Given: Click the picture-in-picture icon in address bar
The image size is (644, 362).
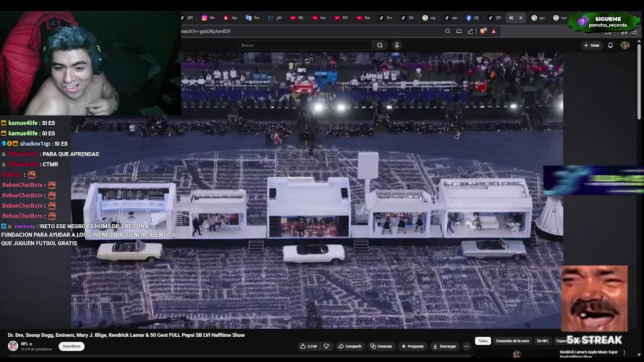Looking at the screenshot, I should pyautogui.click(x=459, y=31).
